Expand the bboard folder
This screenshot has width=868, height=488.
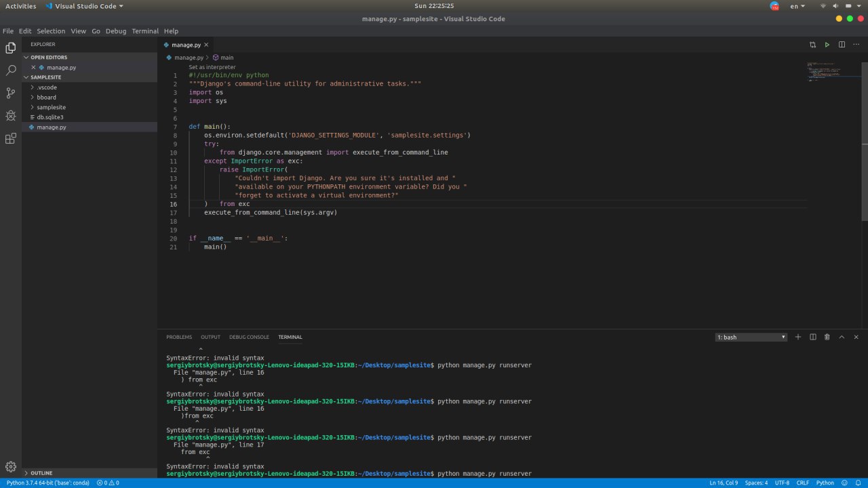(46, 98)
